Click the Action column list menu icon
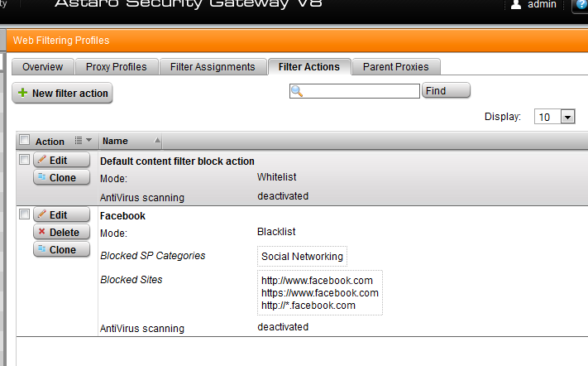Viewport: 588px width, 366px height. click(x=83, y=141)
